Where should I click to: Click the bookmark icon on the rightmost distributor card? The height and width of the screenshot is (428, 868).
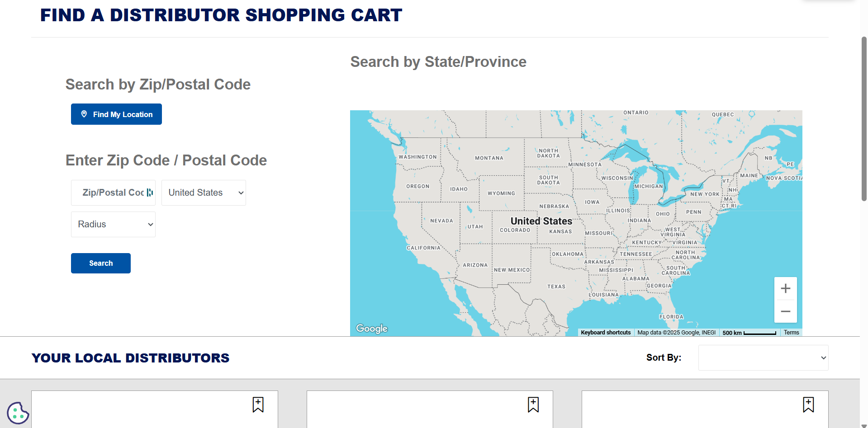[x=808, y=405]
